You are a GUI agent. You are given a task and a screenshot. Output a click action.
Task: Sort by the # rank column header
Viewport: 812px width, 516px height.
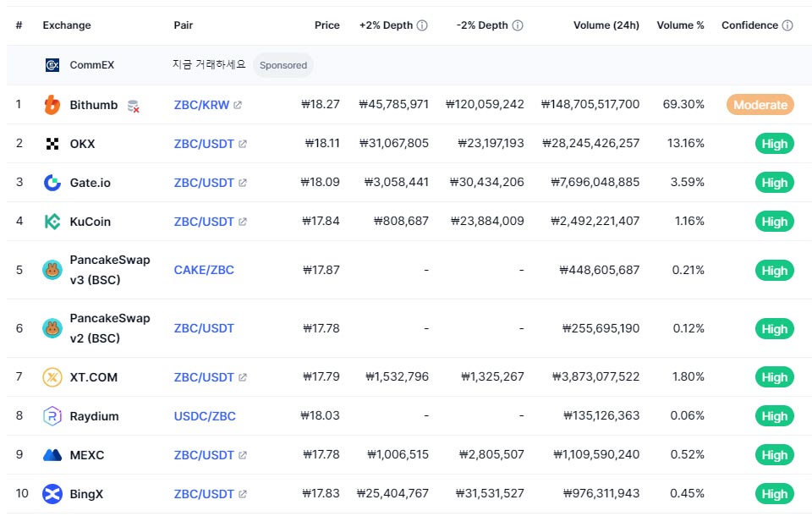(19, 25)
